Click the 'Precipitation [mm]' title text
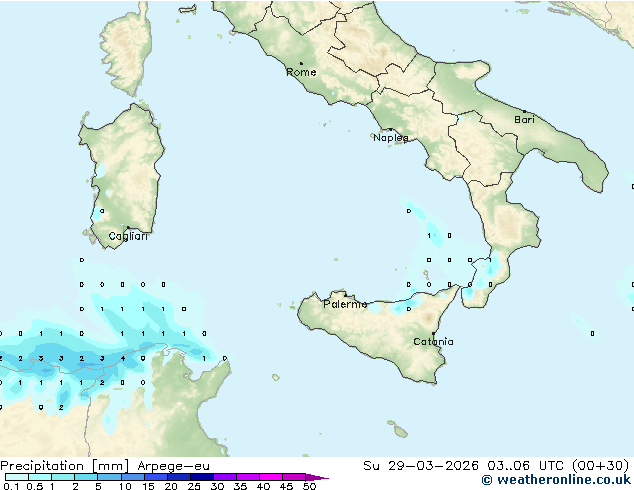Viewport: 634px width, 490px height. [65, 466]
